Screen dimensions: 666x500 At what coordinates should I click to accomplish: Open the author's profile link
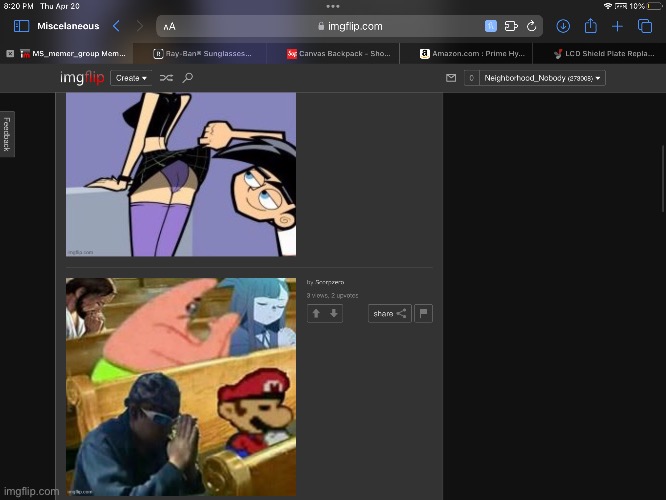point(330,282)
